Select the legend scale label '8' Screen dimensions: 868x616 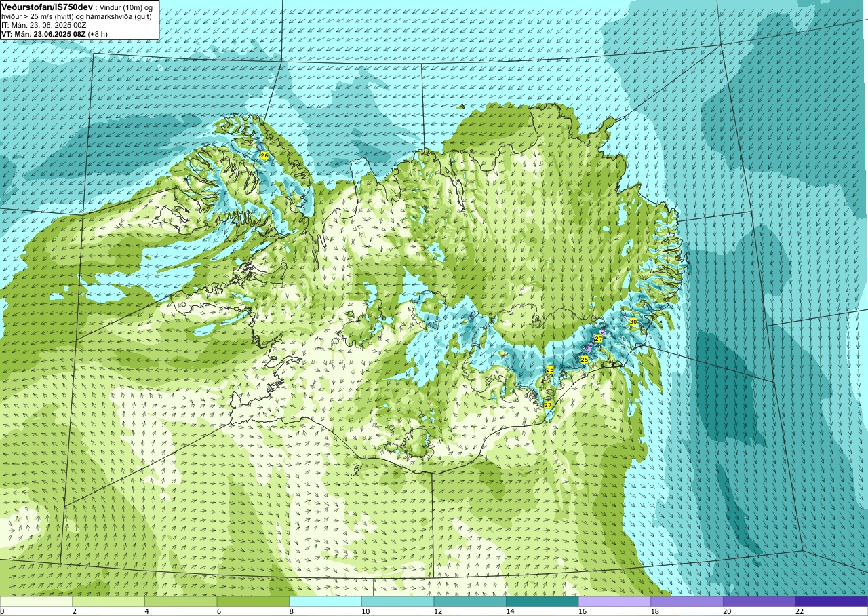coord(291,611)
